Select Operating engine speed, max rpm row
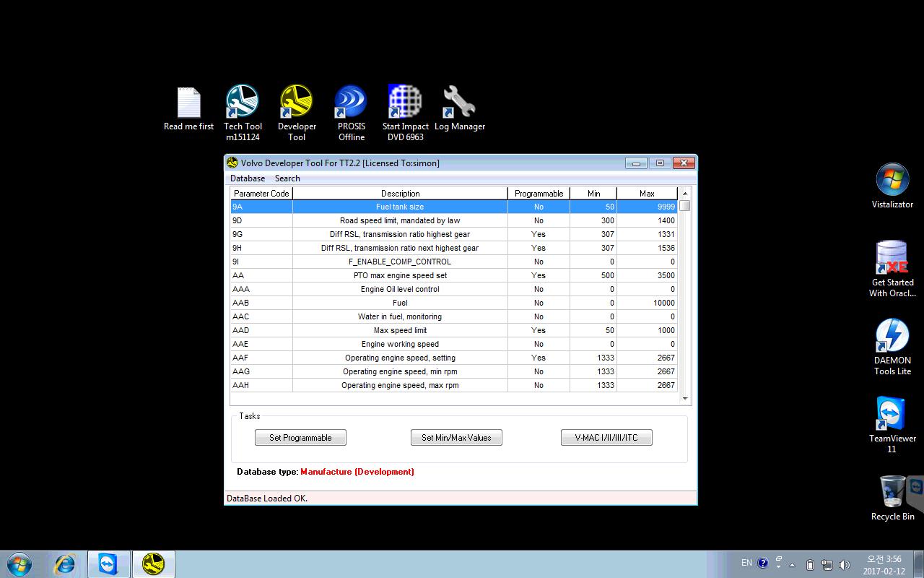 click(x=454, y=385)
